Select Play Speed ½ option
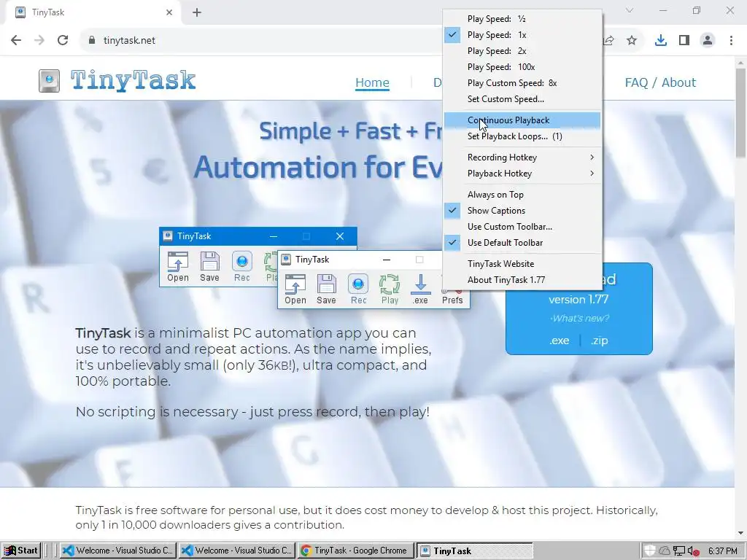Screen dimensions: 747x560 [522, 18]
